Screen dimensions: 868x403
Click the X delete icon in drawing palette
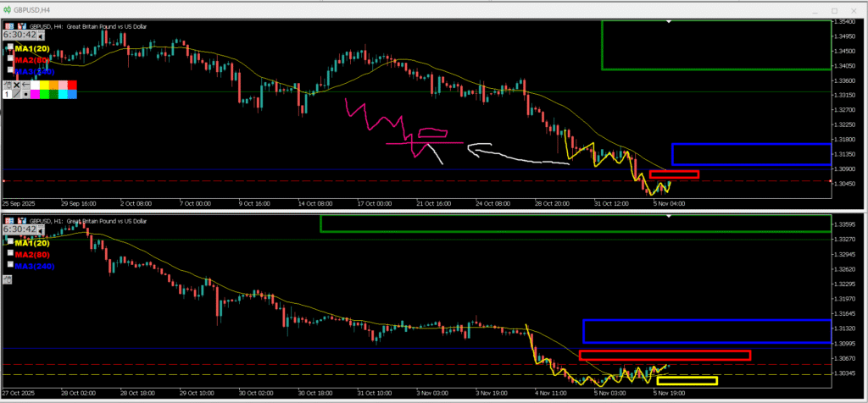pyautogui.click(x=18, y=85)
